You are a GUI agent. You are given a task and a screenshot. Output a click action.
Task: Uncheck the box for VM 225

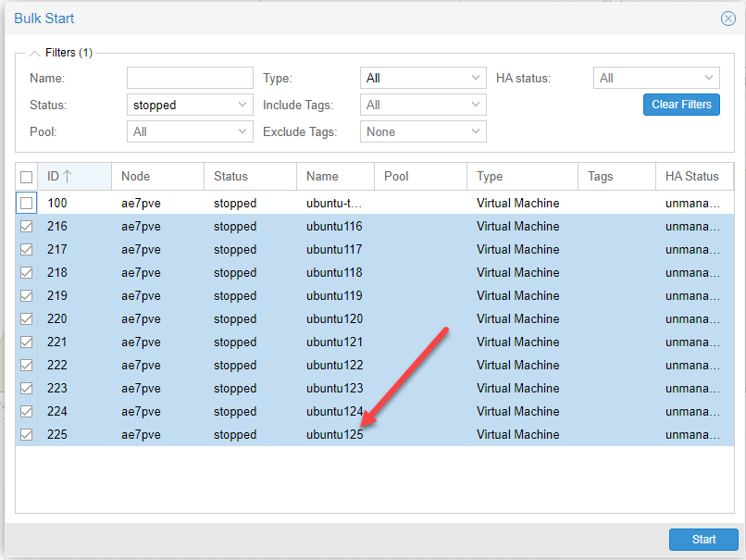27,435
